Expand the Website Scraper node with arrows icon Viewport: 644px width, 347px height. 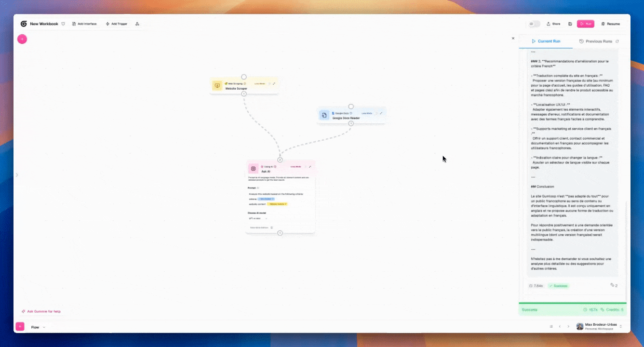pos(274,83)
